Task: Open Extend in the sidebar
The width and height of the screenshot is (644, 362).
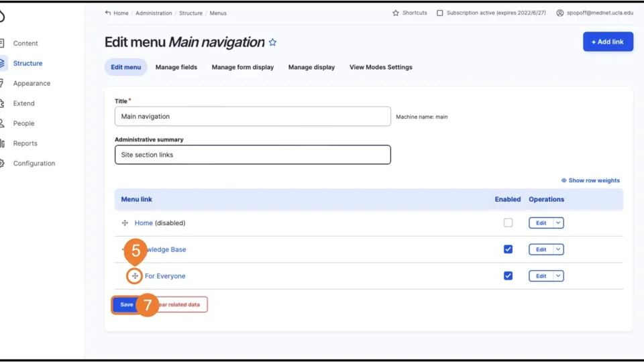Action: (24, 103)
